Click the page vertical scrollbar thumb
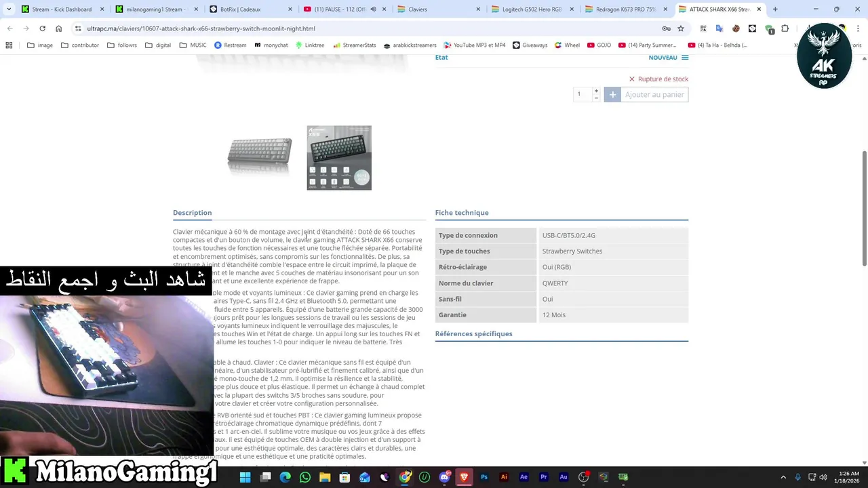 pyautogui.click(x=864, y=208)
